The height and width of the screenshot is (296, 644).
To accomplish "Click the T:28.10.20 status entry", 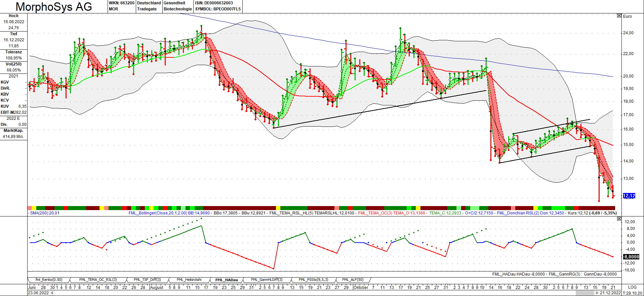I will point(633,293).
